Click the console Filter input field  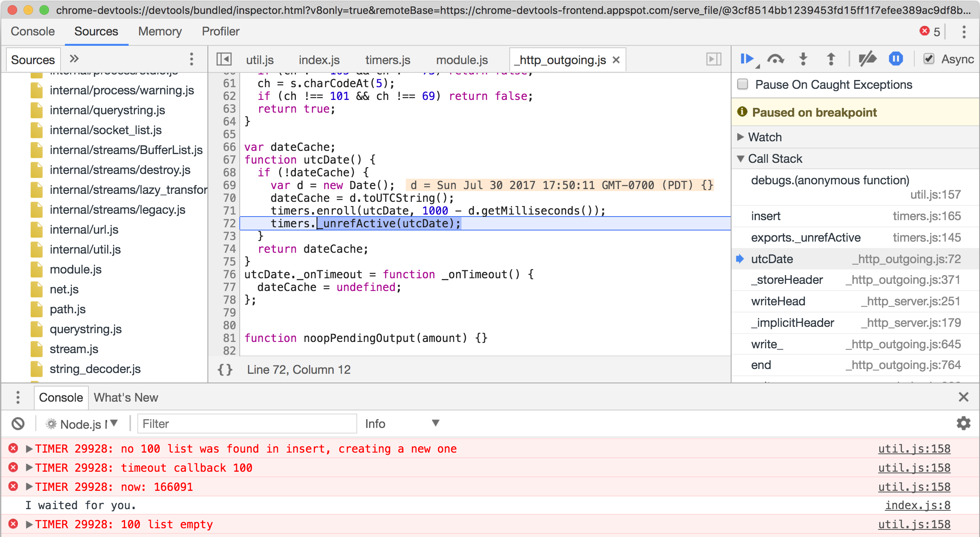tap(247, 424)
